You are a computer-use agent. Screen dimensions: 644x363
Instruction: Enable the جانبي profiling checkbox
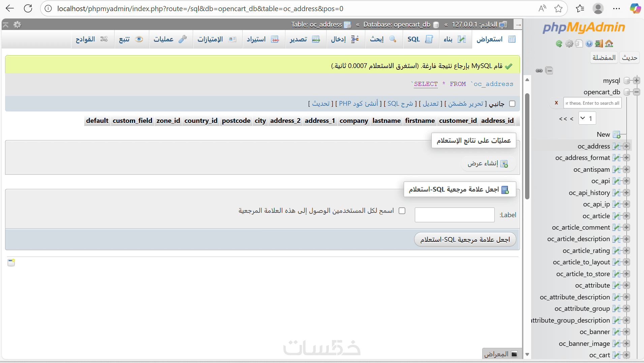tap(512, 104)
